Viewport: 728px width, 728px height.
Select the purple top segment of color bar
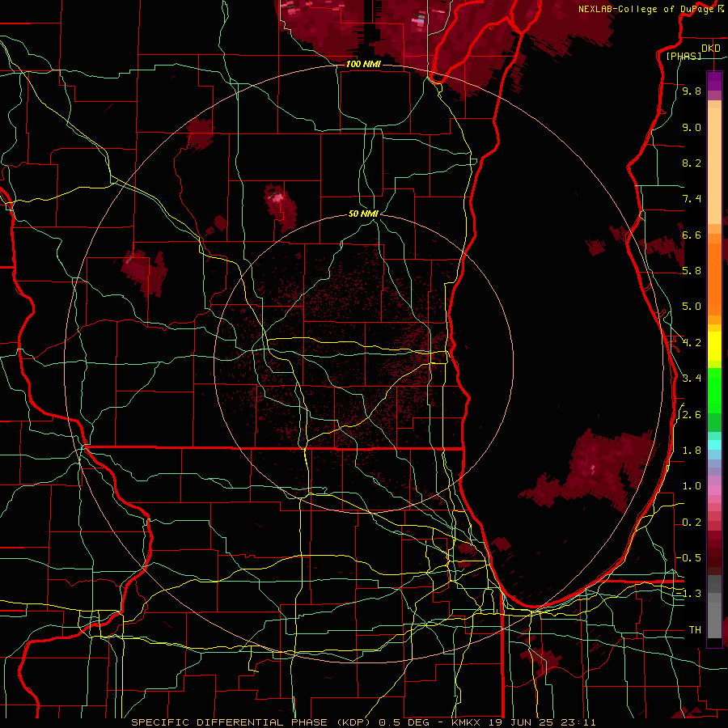pos(714,81)
